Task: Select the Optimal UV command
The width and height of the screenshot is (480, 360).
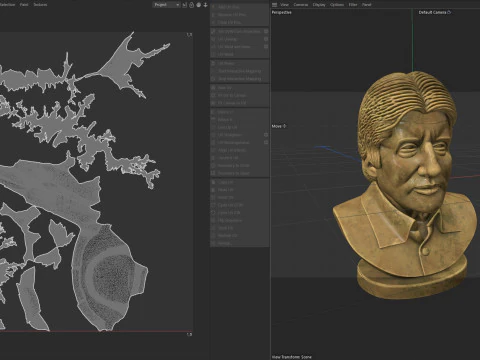Action: pos(240,158)
